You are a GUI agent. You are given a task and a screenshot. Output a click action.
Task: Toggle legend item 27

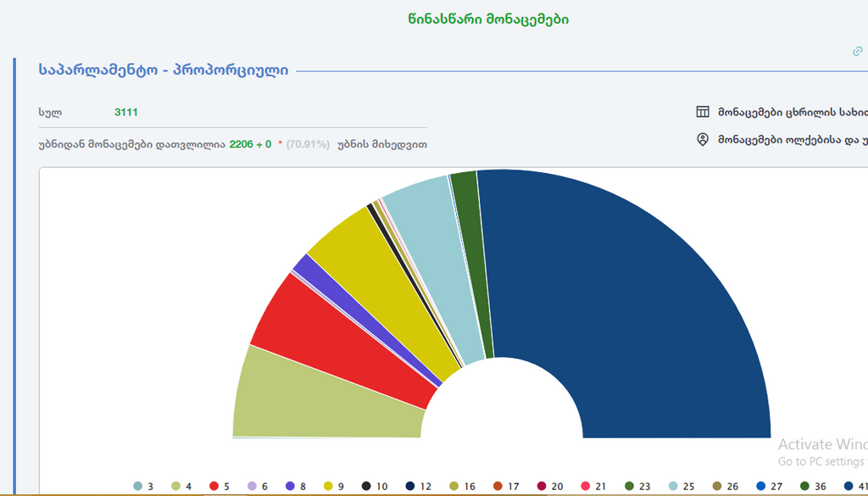pyautogui.click(x=769, y=486)
